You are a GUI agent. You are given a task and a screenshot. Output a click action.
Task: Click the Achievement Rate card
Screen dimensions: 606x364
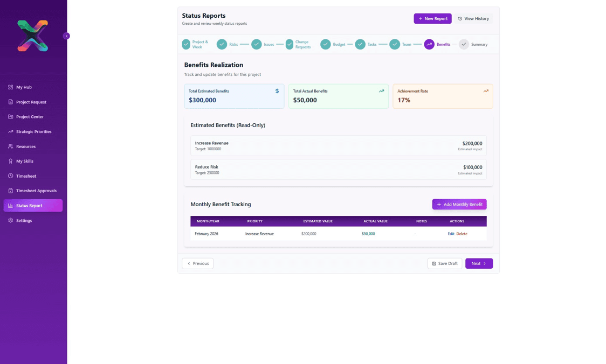pos(443,96)
